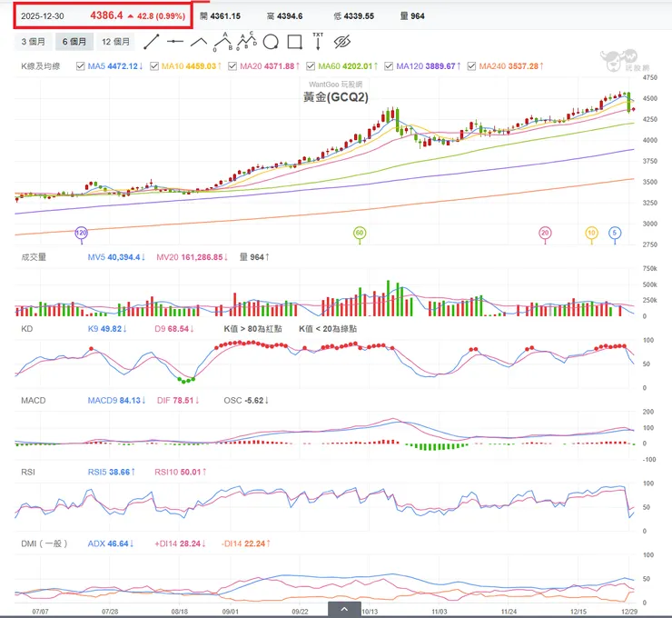Select the trend line drawing tool

152,42
